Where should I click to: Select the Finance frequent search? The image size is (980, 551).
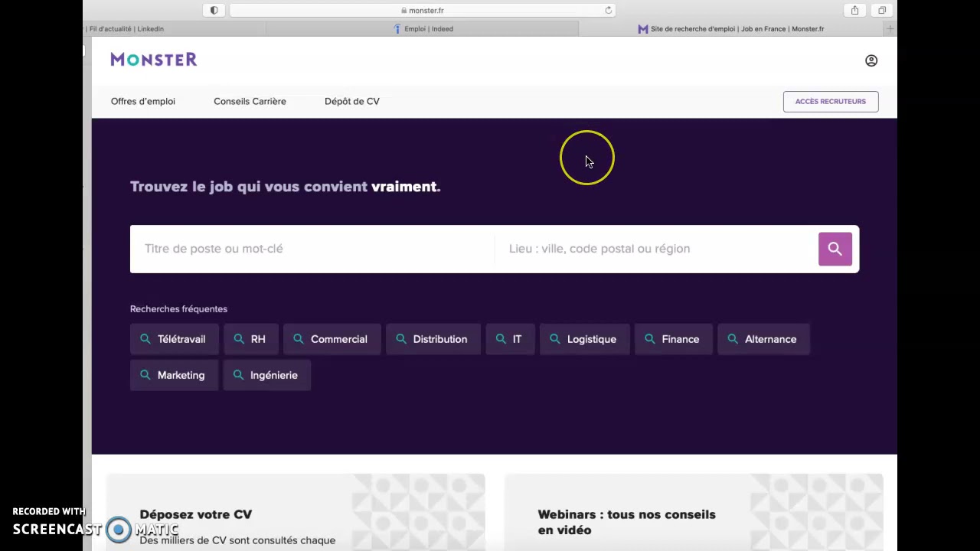pyautogui.click(x=673, y=339)
